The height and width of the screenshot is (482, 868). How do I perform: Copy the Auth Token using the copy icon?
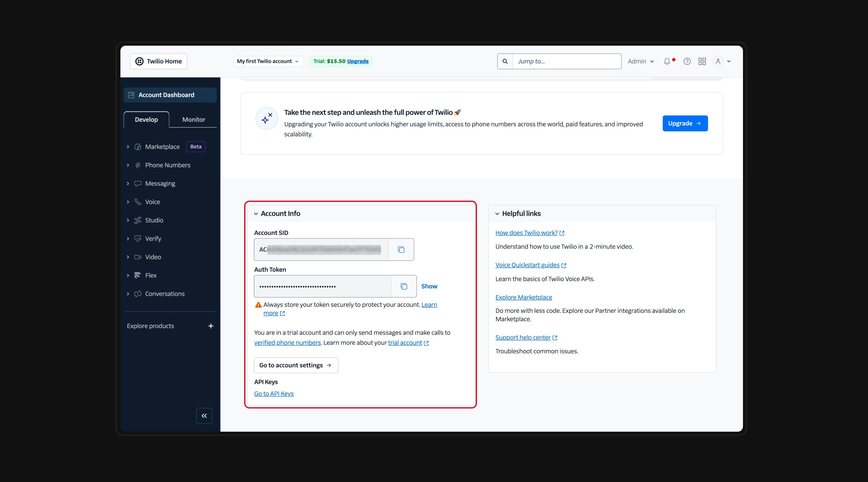[403, 286]
